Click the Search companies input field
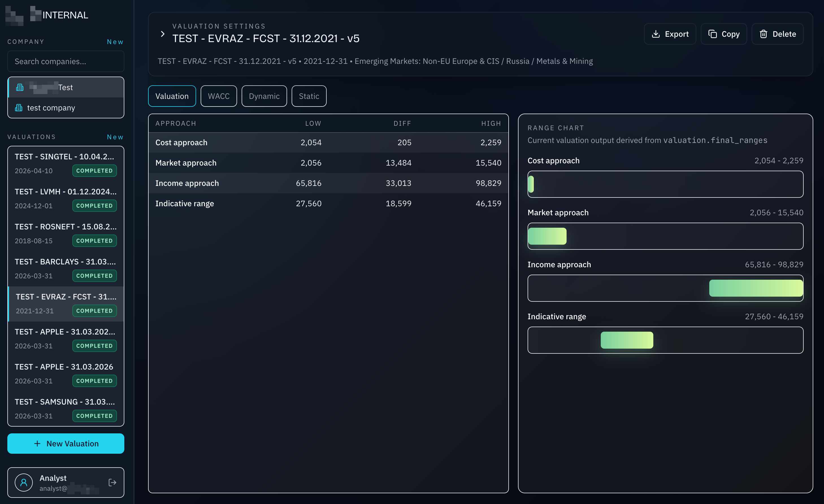The image size is (824, 504). pos(66,62)
